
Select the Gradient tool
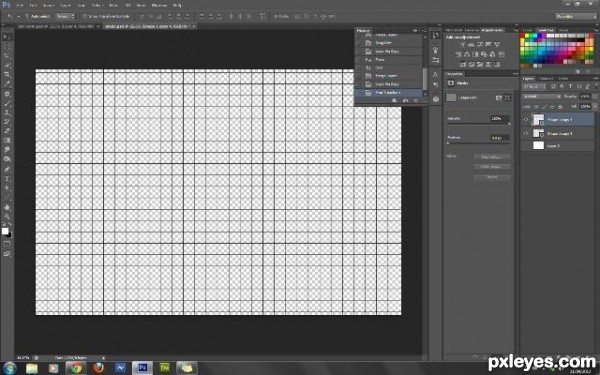[x=7, y=141]
